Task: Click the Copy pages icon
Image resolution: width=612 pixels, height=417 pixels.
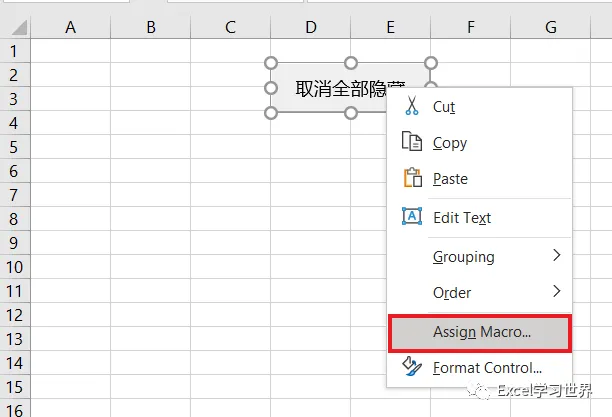Action: coord(411,142)
